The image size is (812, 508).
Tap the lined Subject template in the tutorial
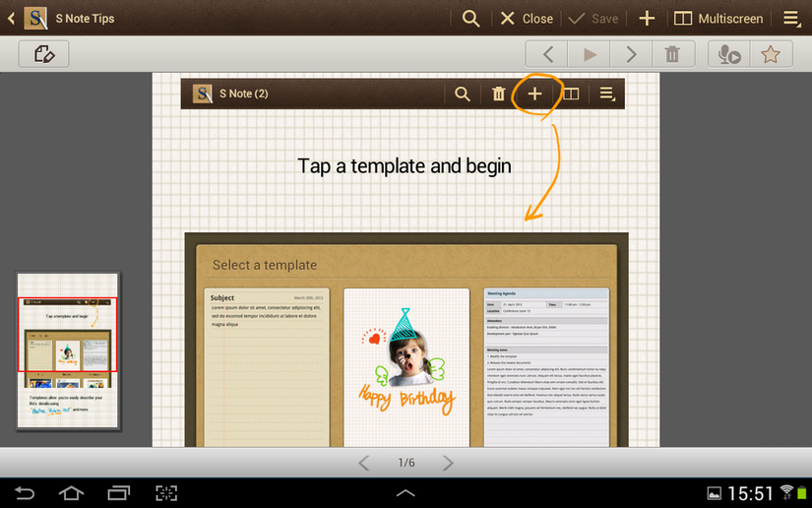point(267,367)
